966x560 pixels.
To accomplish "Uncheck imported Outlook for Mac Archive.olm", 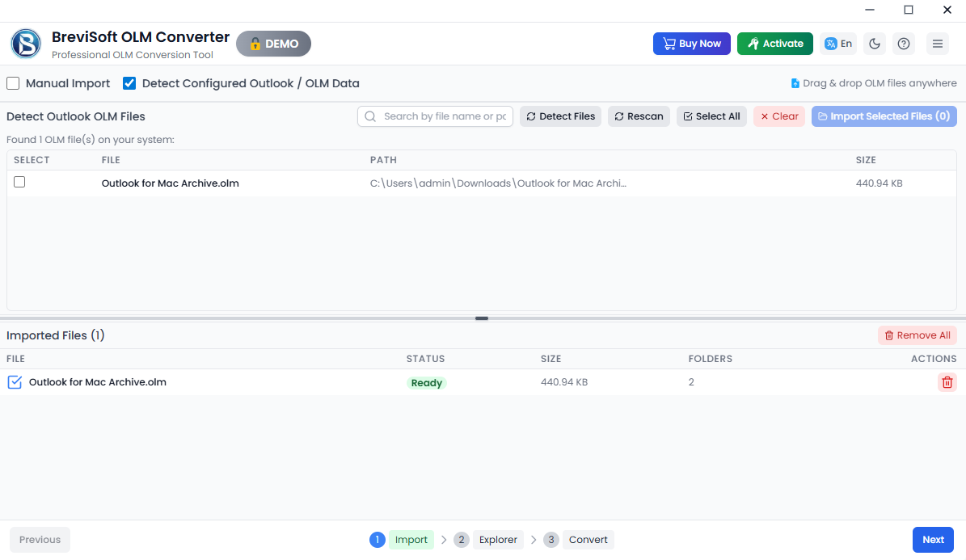I will click(x=15, y=382).
